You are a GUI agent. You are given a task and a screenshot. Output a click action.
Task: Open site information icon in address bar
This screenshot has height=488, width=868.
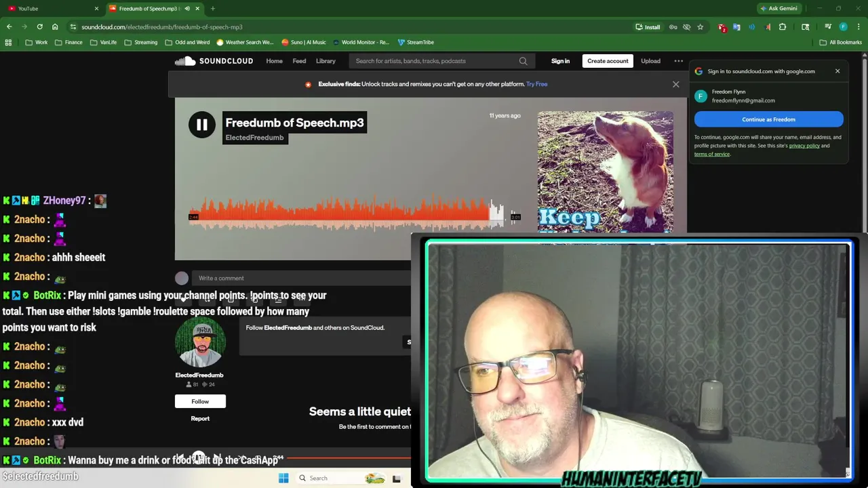(73, 27)
